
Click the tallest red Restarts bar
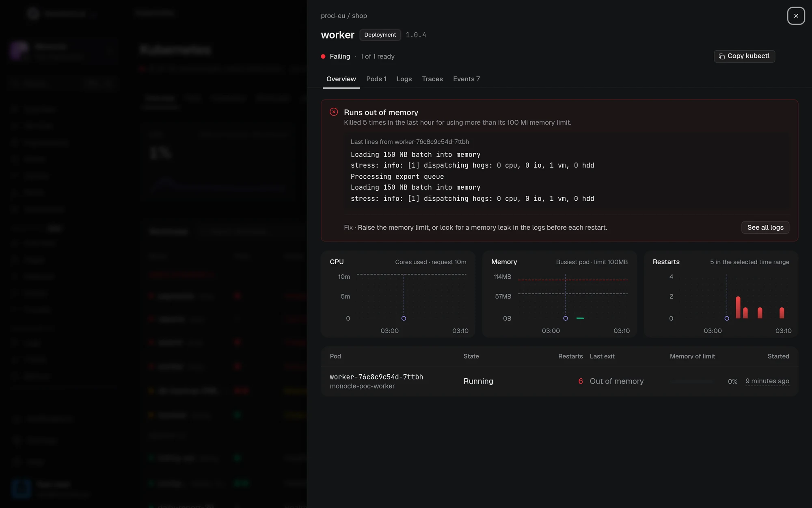click(738, 307)
